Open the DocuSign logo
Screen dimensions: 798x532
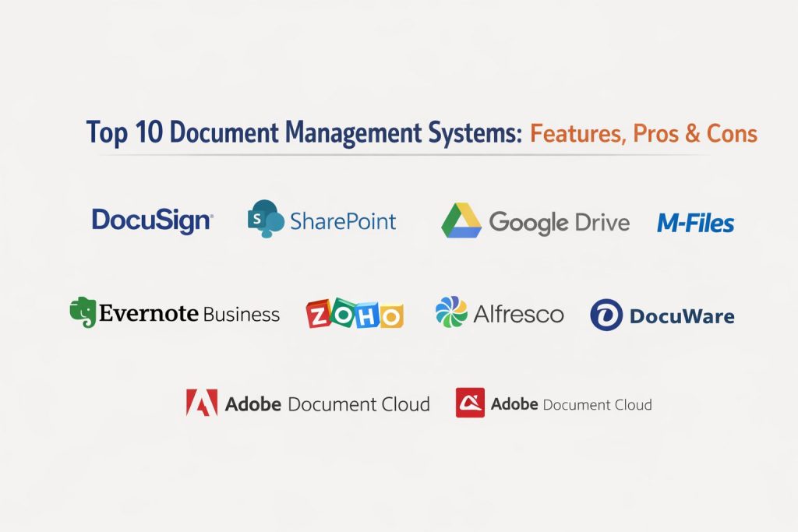point(153,220)
